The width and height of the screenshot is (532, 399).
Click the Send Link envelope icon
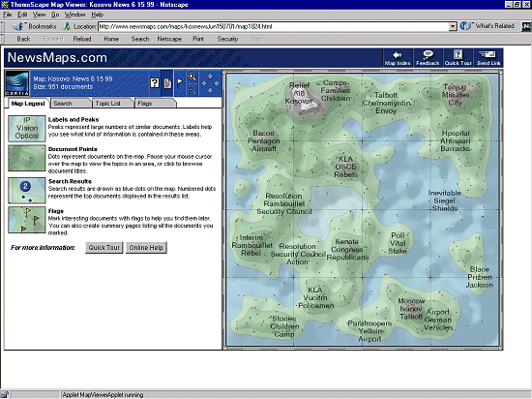click(488, 54)
